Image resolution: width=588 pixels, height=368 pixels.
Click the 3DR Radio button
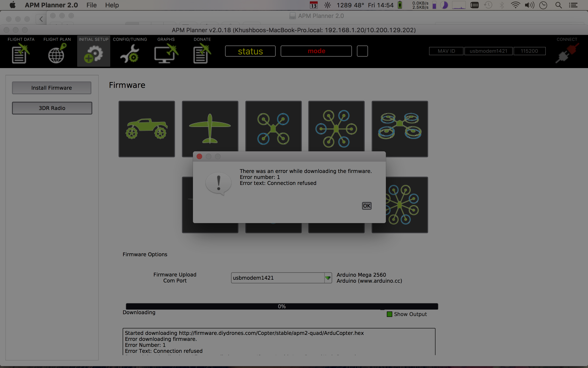pyautogui.click(x=52, y=108)
